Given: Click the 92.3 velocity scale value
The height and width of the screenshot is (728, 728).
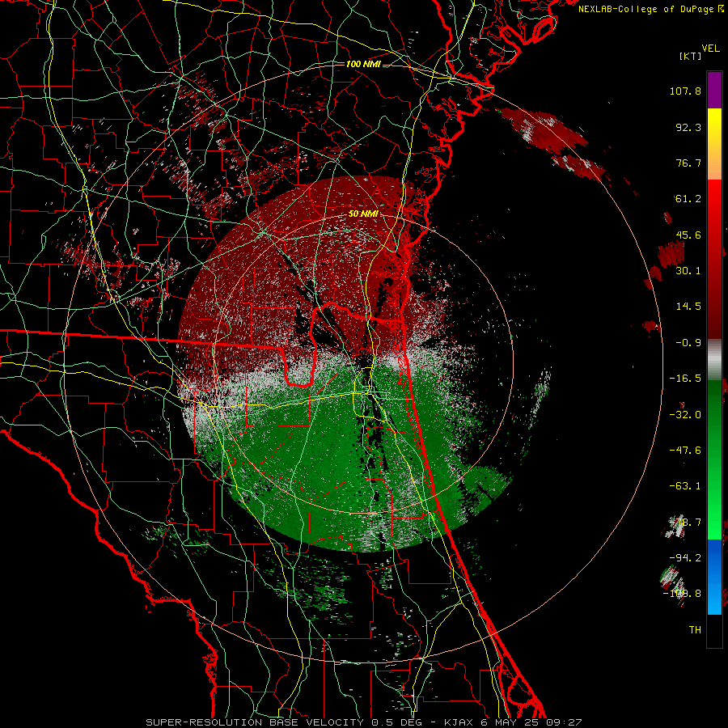Looking at the screenshot, I should [x=688, y=127].
